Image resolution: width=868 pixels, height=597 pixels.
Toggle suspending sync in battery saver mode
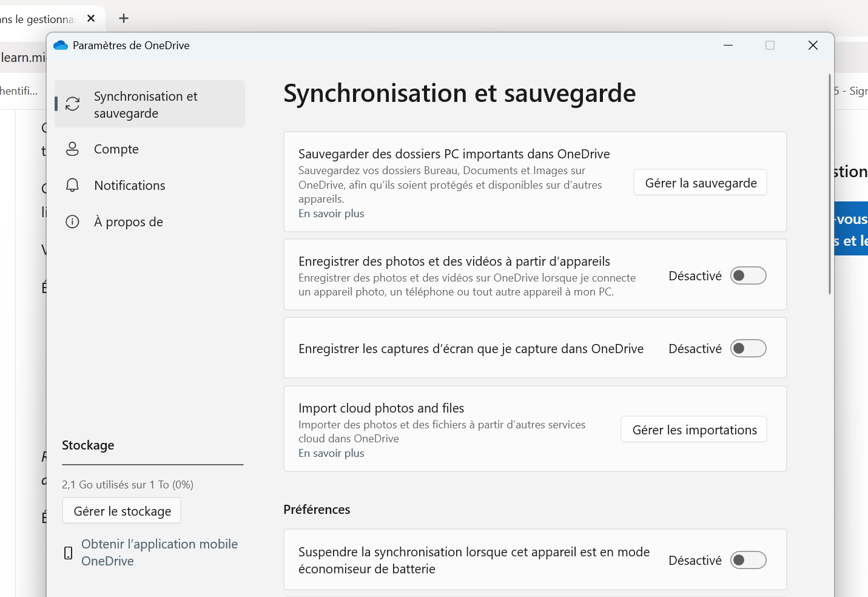pyautogui.click(x=749, y=560)
